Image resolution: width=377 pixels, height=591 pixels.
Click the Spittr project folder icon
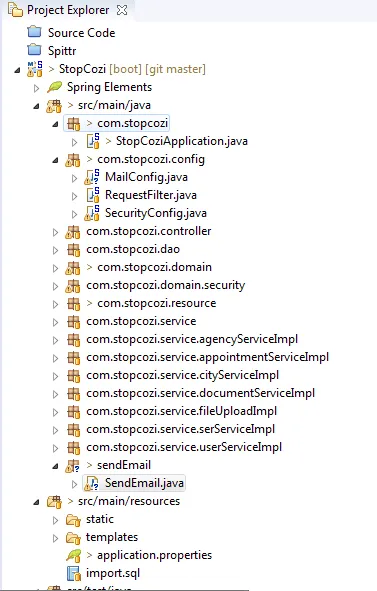tap(35, 49)
